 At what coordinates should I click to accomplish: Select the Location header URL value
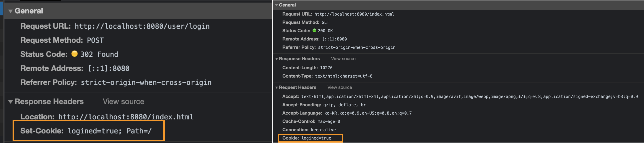pyautogui.click(x=126, y=117)
